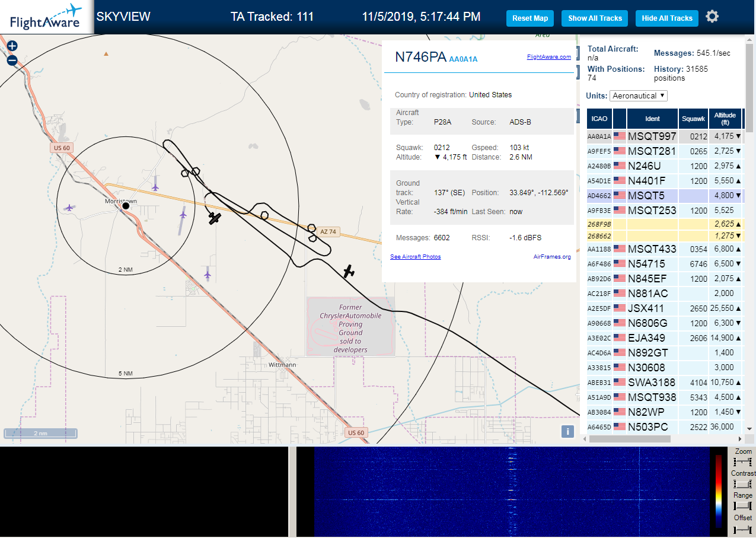Viewport: 756px width, 538px height.
Task: Adjust the waterfall Offset slider
Action: [x=743, y=529]
